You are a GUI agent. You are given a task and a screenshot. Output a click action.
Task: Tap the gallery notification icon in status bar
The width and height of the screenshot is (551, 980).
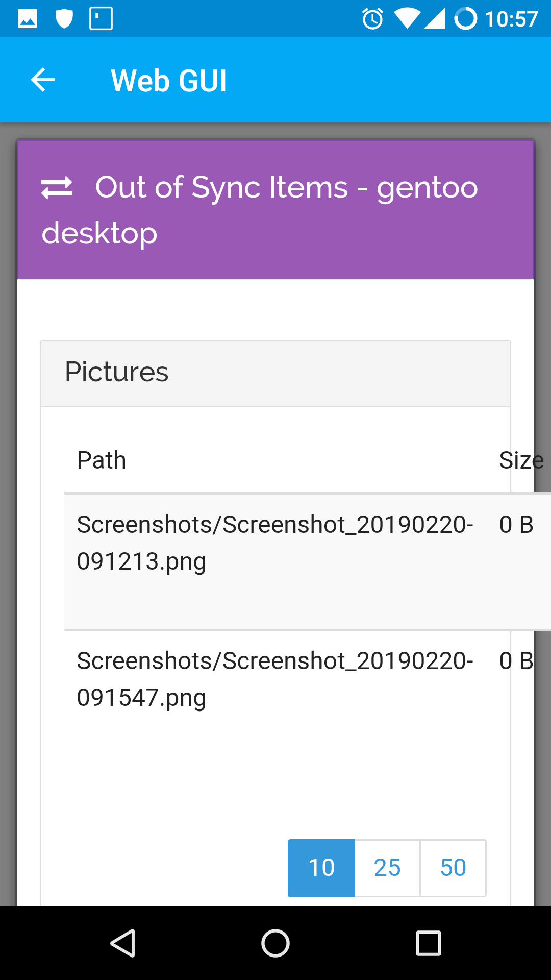[27, 18]
